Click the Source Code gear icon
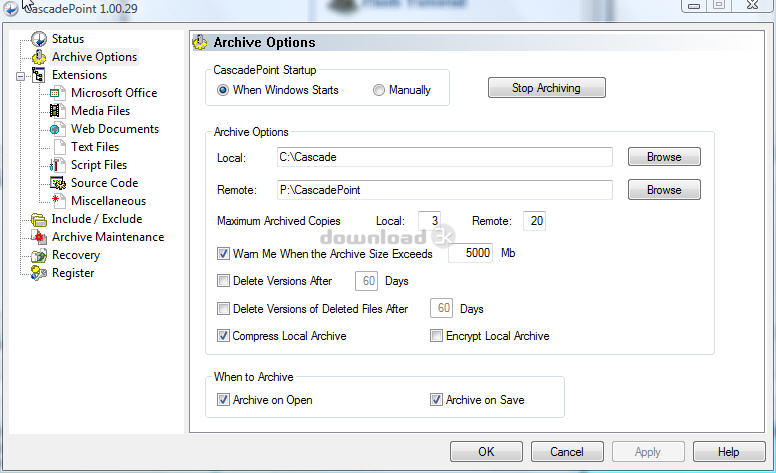Viewport: 776px width, 473px height. tap(57, 183)
